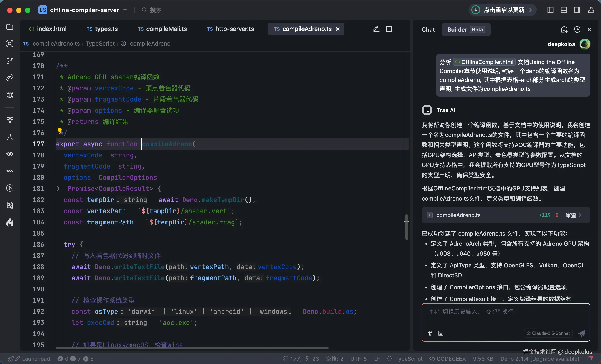The height and width of the screenshot is (364, 601).
Task: Toggle the bottom panel layout button
Action: tap(564, 10)
